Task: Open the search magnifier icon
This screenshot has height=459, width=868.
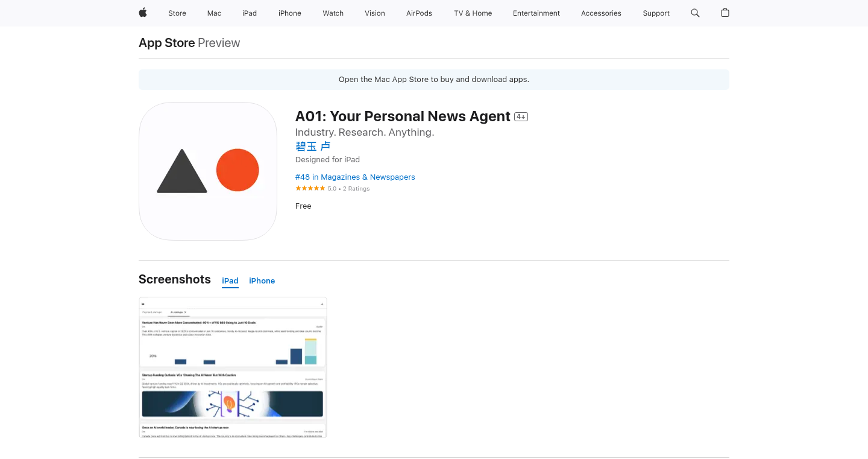Action: point(695,13)
